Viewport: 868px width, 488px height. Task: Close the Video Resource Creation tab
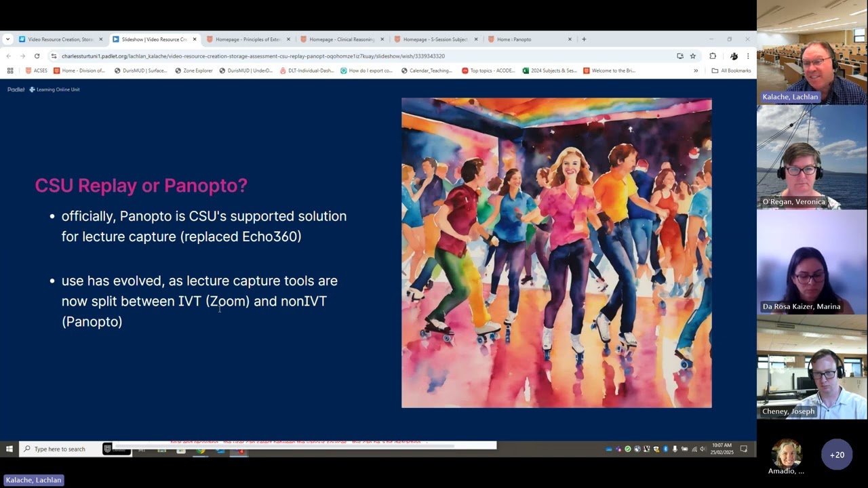101,39
